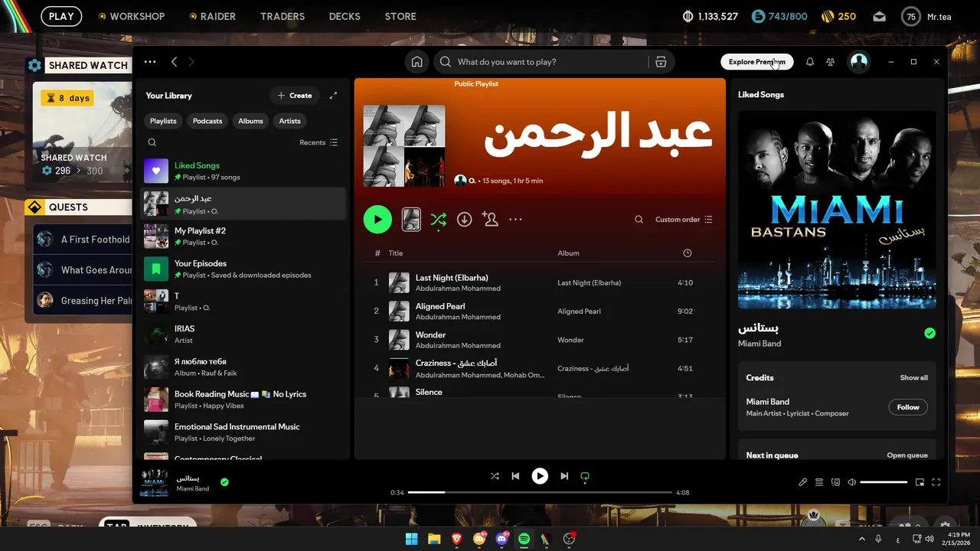Open Miami Band artist link in Now Playing
The width and height of the screenshot is (980, 551).
tap(759, 344)
